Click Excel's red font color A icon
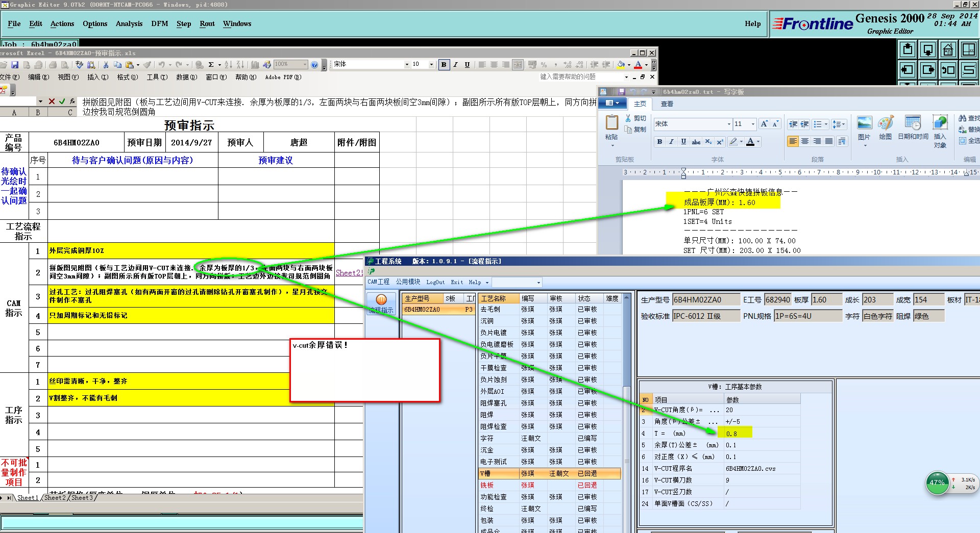This screenshot has height=533, width=980. coord(638,65)
